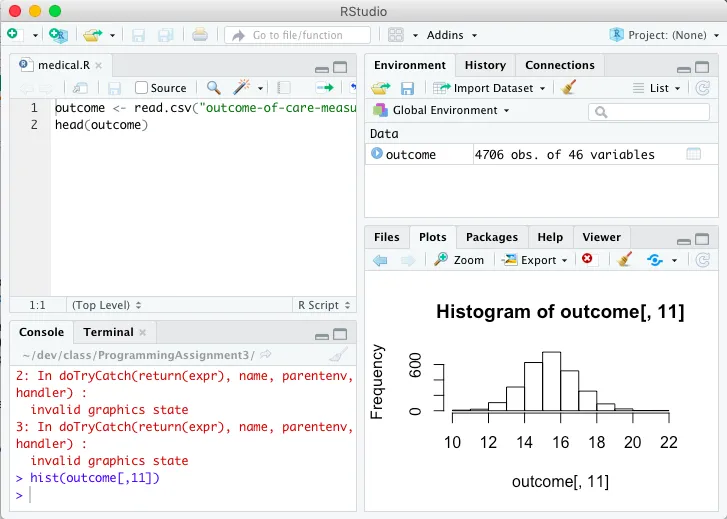The image size is (727, 519).
Task: Click the Print icon in main toolbar
Action: click(x=200, y=35)
